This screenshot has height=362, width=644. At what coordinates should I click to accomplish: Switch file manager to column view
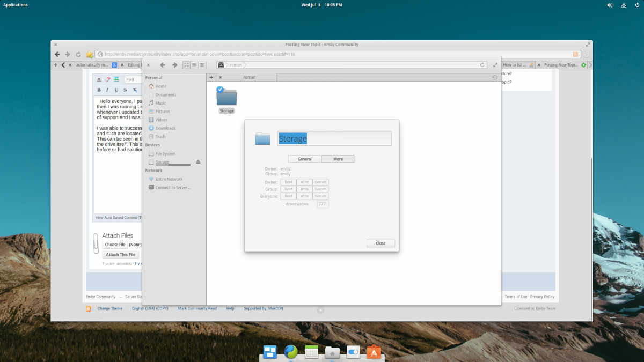[202, 65]
